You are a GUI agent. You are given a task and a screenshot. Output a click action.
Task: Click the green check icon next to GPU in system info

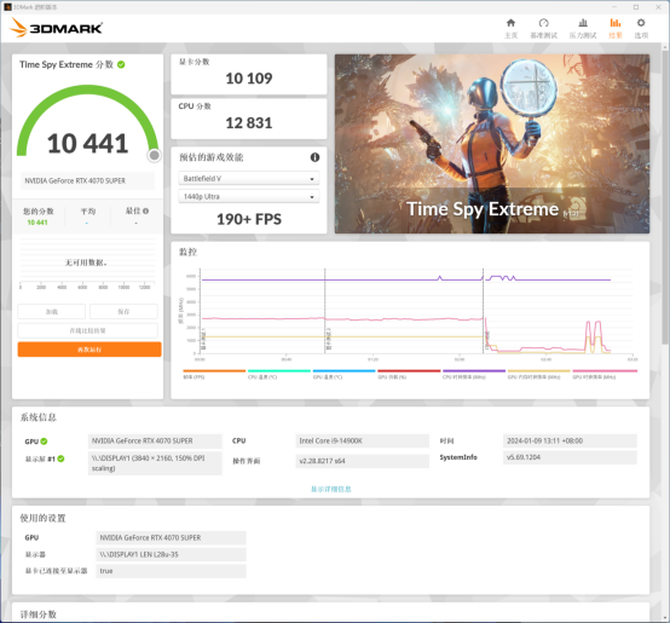(44, 441)
